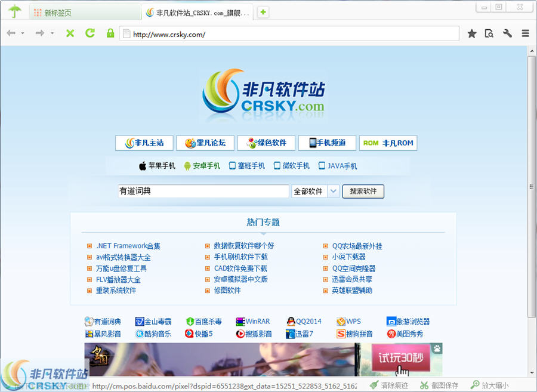Screen dimensions: 537x392
Task: Open the 修图软件 link
Action: 227,291
